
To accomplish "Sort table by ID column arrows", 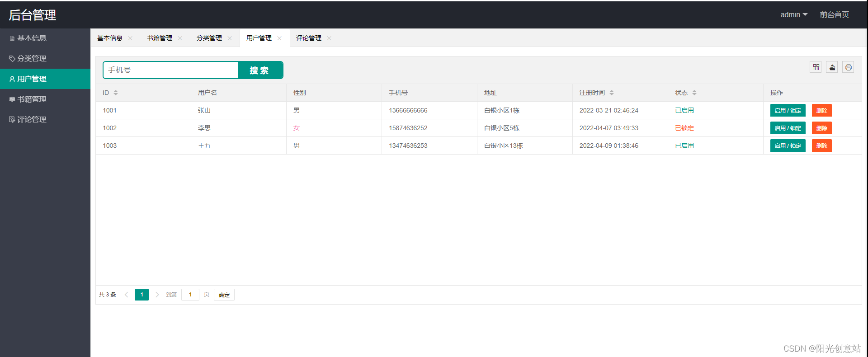I will (x=116, y=93).
